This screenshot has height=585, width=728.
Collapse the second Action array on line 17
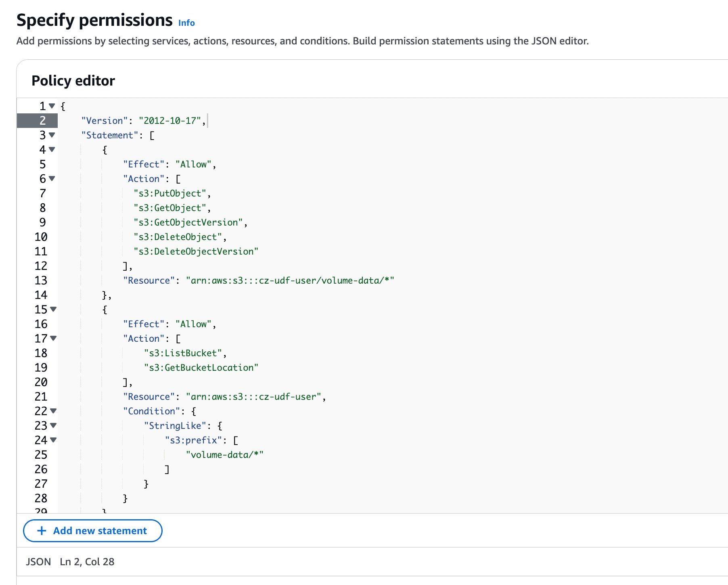[53, 338]
